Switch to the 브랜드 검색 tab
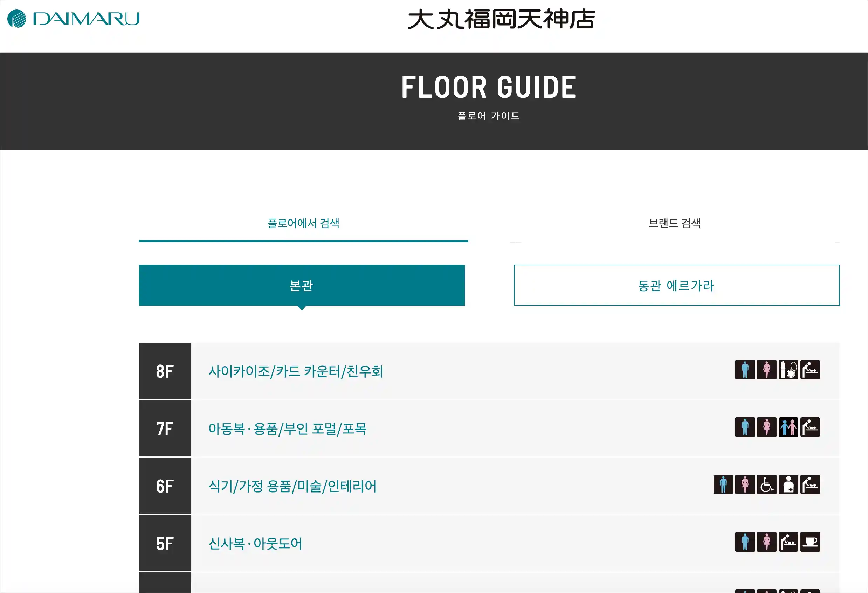The height and width of the screenshot is (593, 868). (x=675, y=224)
